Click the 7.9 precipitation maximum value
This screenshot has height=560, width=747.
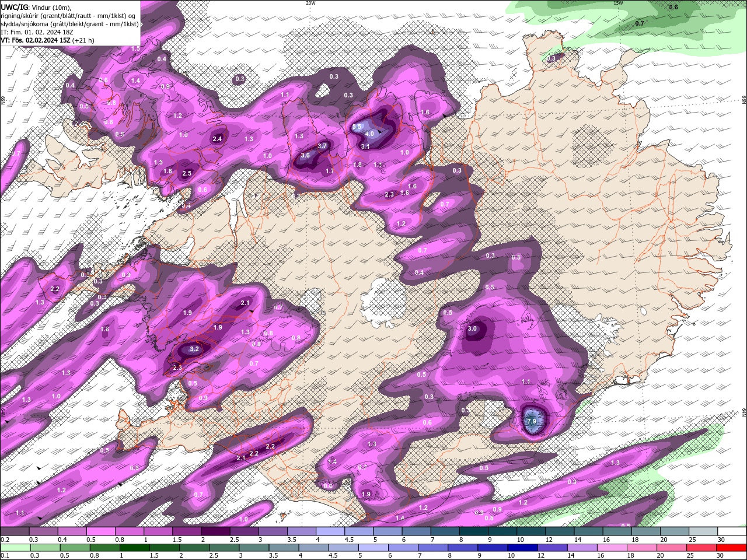(x=532, y=421)
